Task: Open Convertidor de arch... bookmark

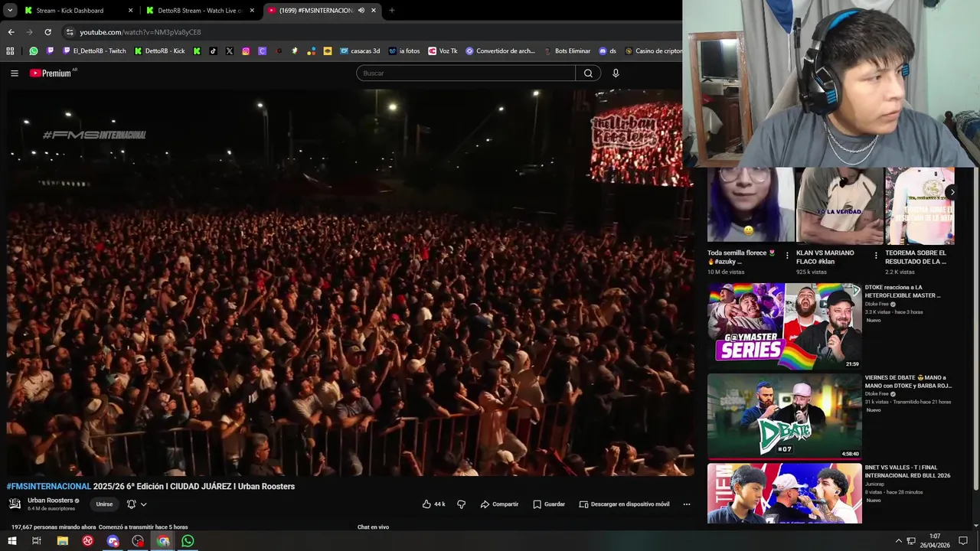Action: point(501,51)
